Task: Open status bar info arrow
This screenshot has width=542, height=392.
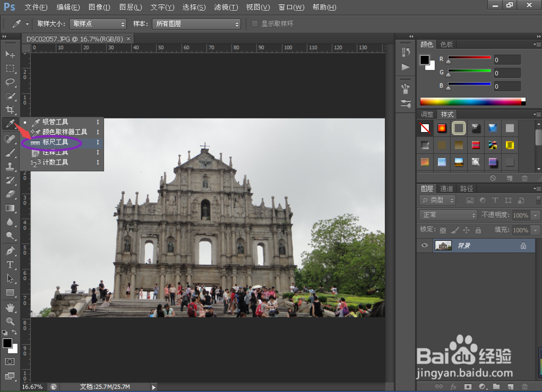Action: pyautogui.click(x=154, y=387)
